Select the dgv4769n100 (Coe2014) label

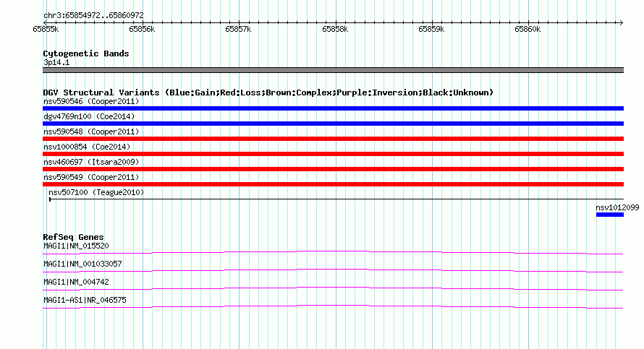point(89,116)
